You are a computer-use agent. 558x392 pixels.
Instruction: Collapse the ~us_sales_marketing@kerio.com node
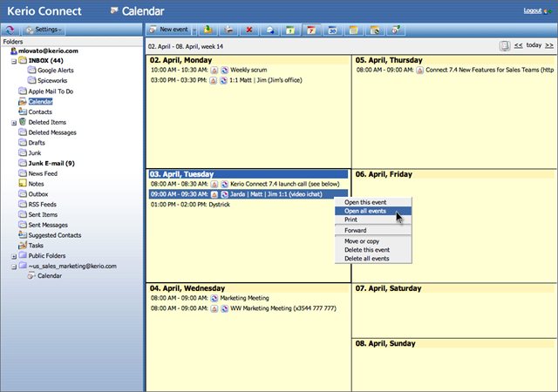[x=14, y=267]
